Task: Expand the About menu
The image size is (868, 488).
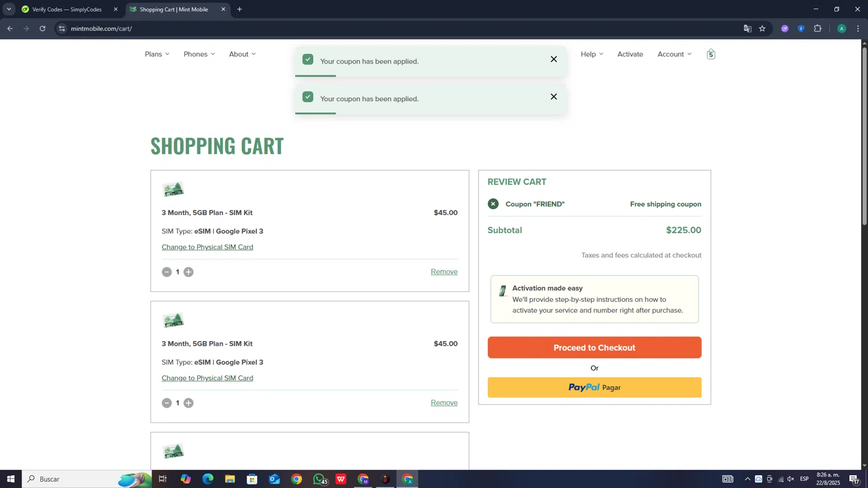Action: pos(242,54)
